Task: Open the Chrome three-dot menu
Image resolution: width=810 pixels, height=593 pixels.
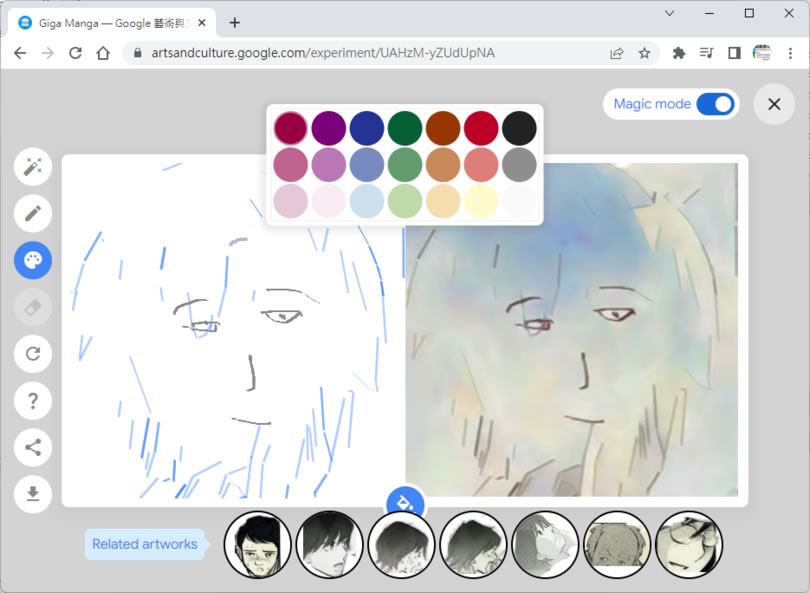Action: click(790, 53)
